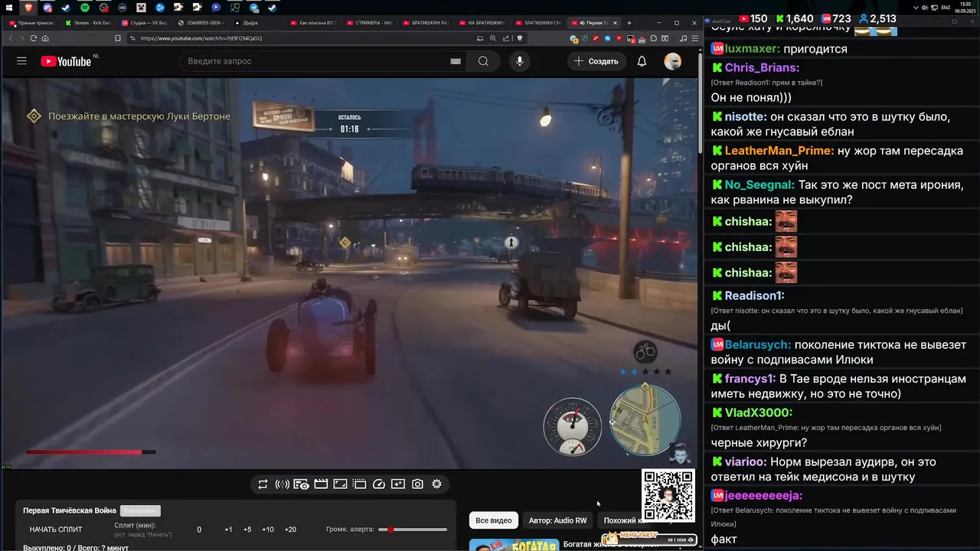Viewport: 980px width, 551px height.
Task: Take a video screenshot with camera icon
Action: (417, 484)
